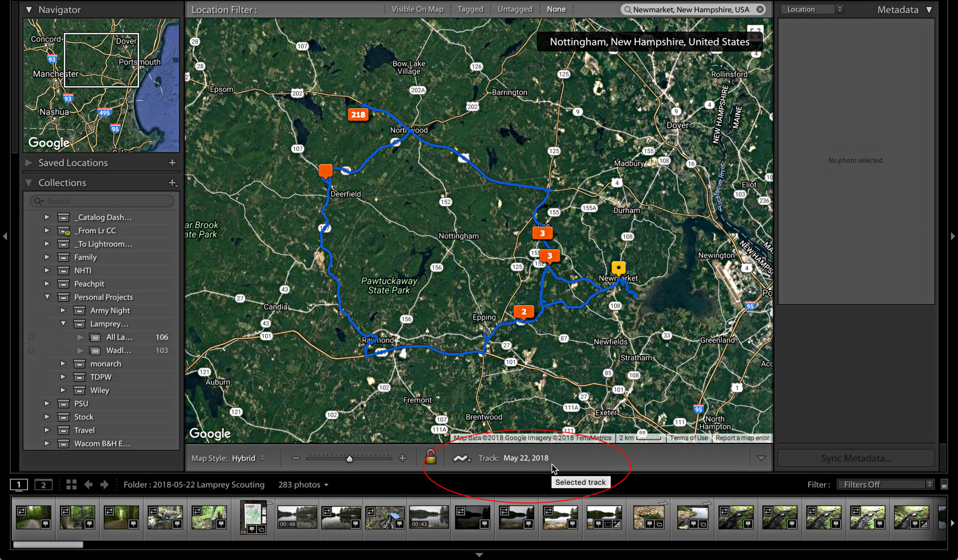
Task: Click the forward navigation arrow in the filmstrip
Action: click(x=105, y=485)
